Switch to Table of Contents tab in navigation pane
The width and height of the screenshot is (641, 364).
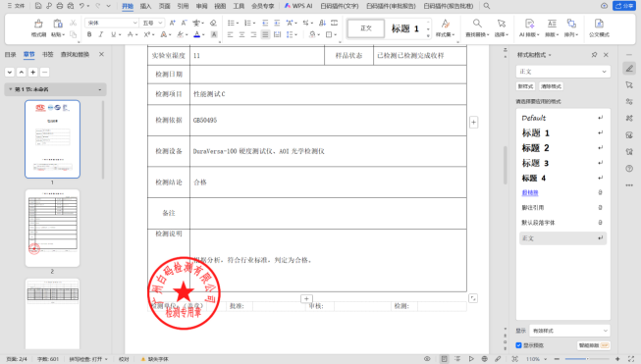click(10, 54)
